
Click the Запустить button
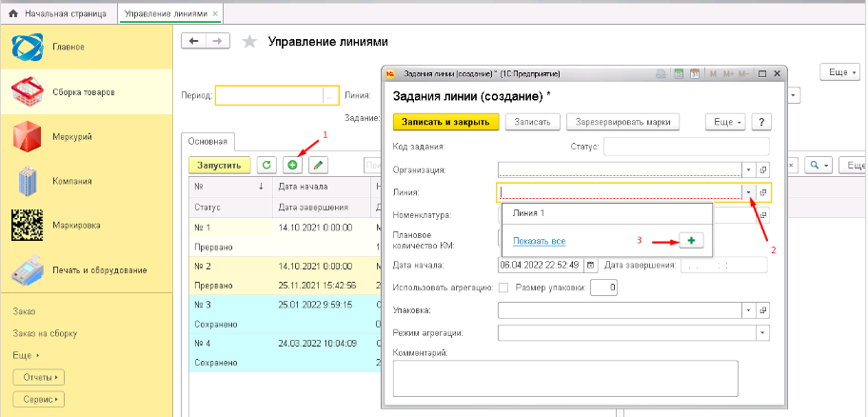[x=219, y=165]
